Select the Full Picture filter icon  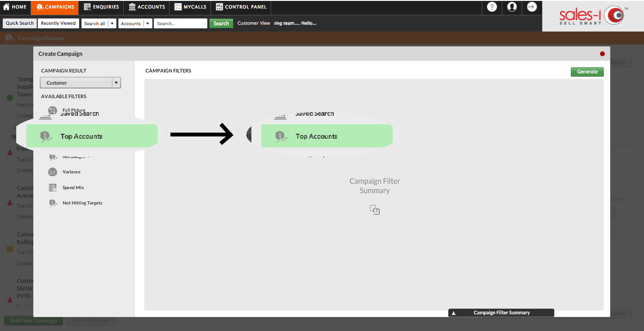click(x=53, y=110)
